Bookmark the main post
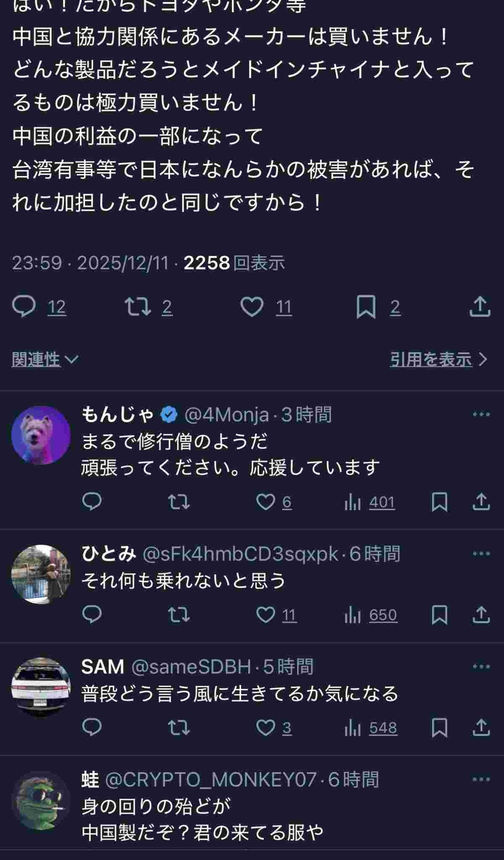The width and height of the screenshot is (504, 860). [366, 306]
